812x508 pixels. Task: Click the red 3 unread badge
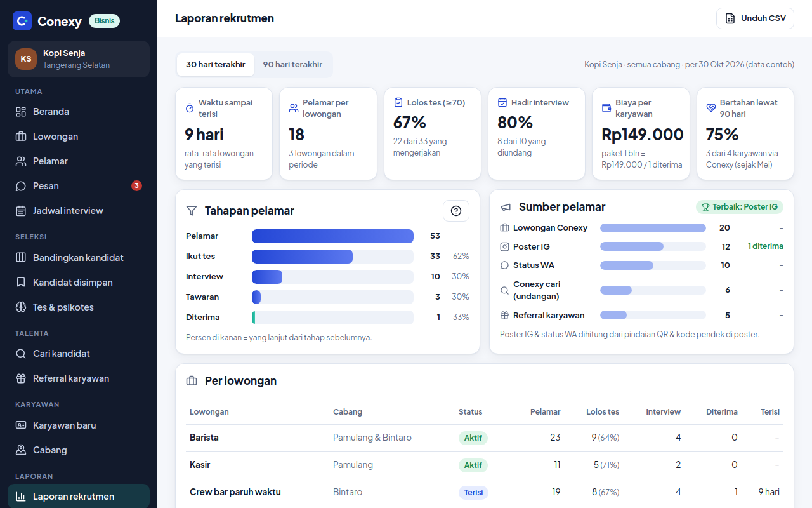[136, 186]
